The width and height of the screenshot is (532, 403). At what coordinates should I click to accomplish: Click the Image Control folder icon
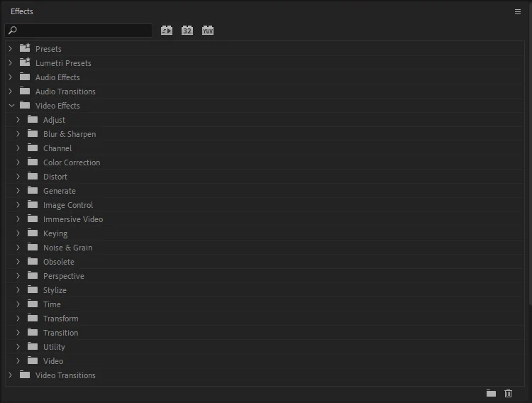tap(33, 204)
